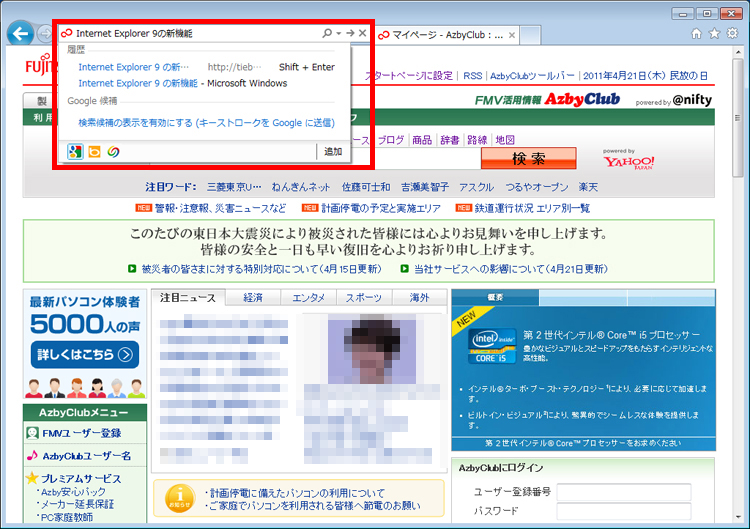This screenshot has width=750, height=529.
Task: Open the 路線 search category link
Action: [477, 140]
